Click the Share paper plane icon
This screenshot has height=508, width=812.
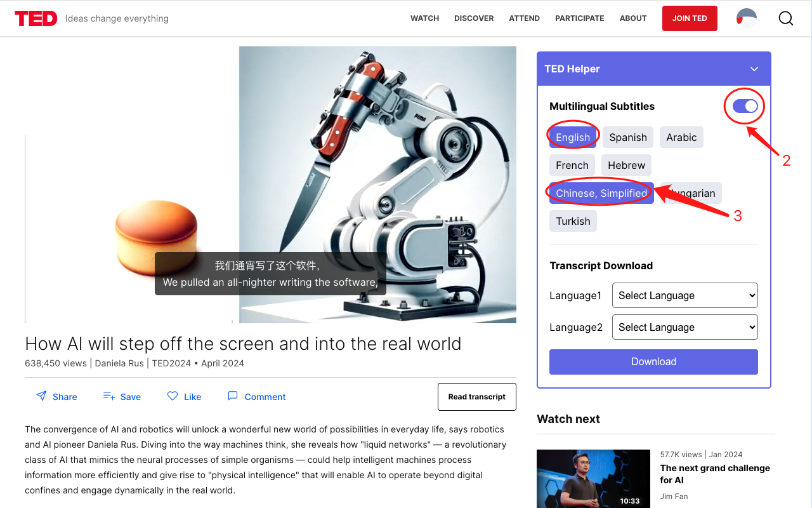41,396
